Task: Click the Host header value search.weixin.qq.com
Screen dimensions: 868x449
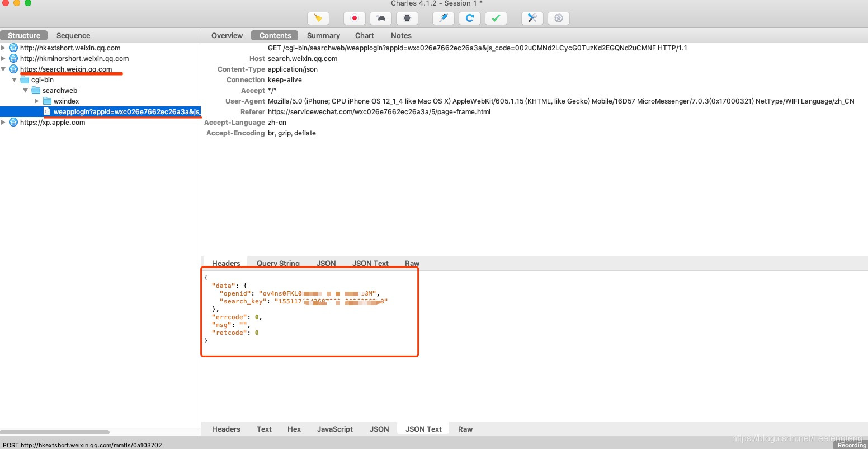Action: (x=303, y=58)
